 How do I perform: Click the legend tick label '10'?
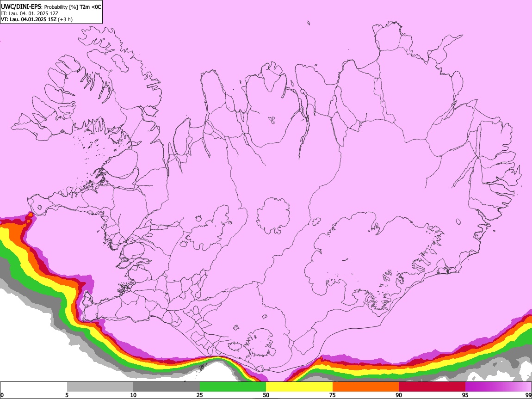point(133,395)
